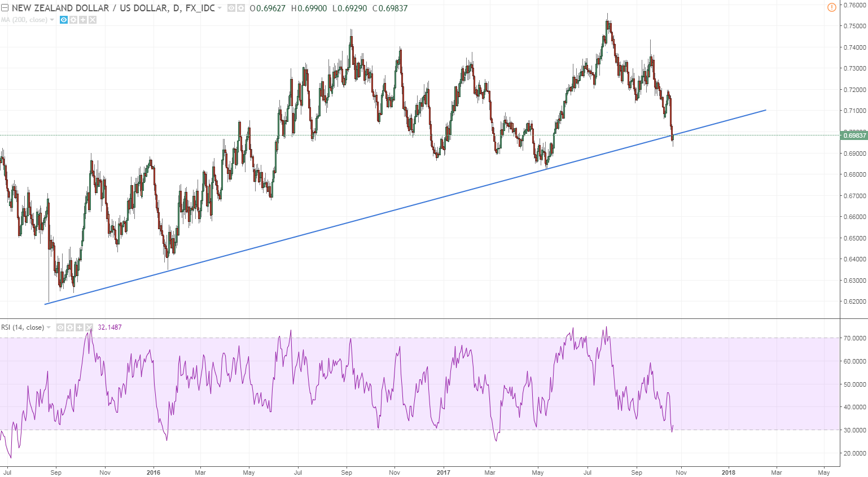Click the 0.75000 price axis label
Screen dimensions: 868x477
(855, 26)
